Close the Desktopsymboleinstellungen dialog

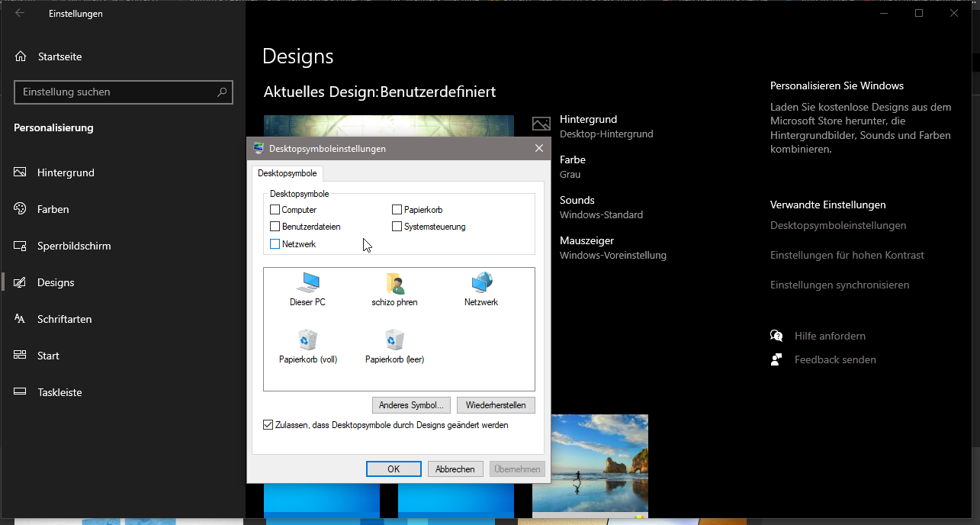coord(539,148)
